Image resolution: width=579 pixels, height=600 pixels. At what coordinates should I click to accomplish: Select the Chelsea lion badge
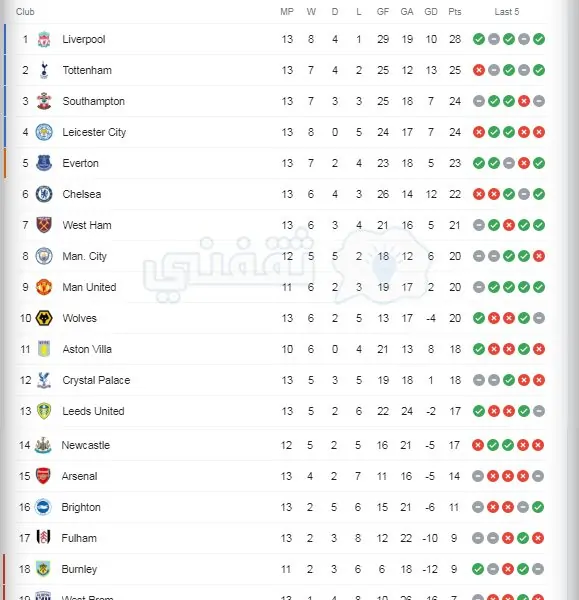click(44, 194)
